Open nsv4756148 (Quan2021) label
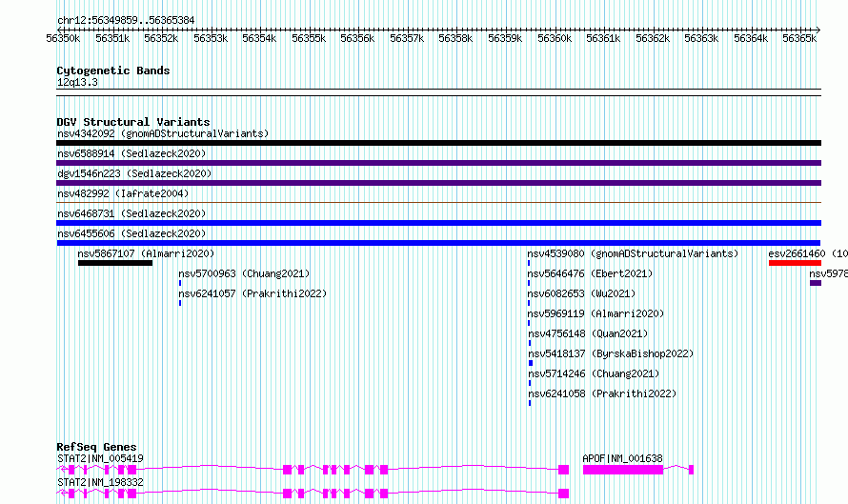Screen dimensions: 848x504 click(x=588, y=333)
